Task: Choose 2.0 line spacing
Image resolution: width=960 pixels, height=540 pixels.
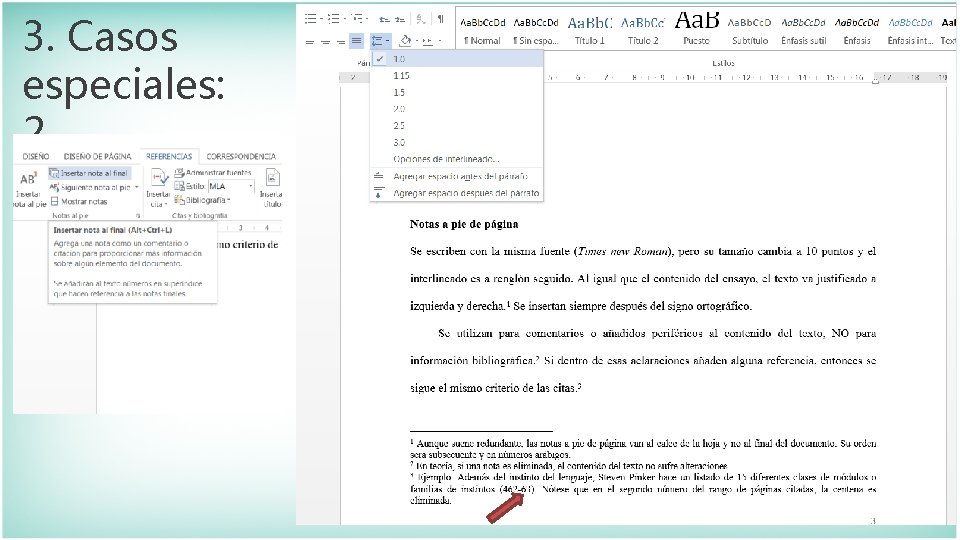Action: 457,109
